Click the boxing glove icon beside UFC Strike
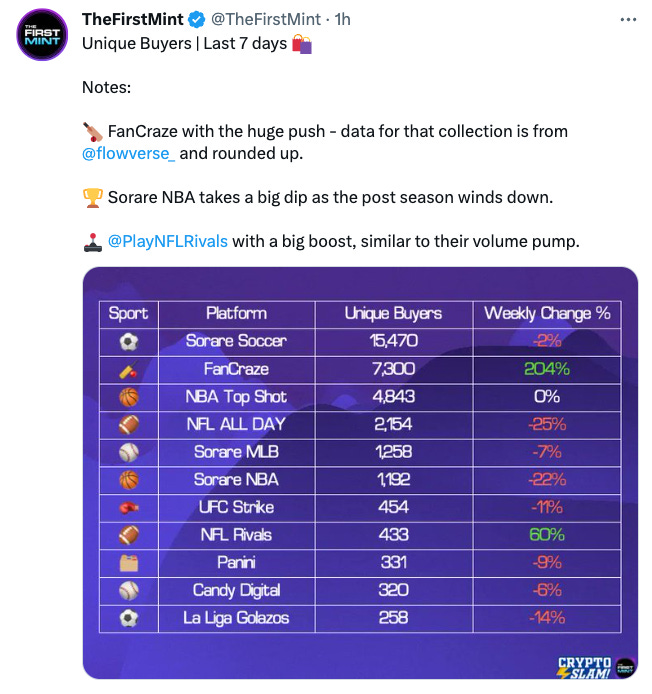The image size is (652, 694). (x=129, y=508)
